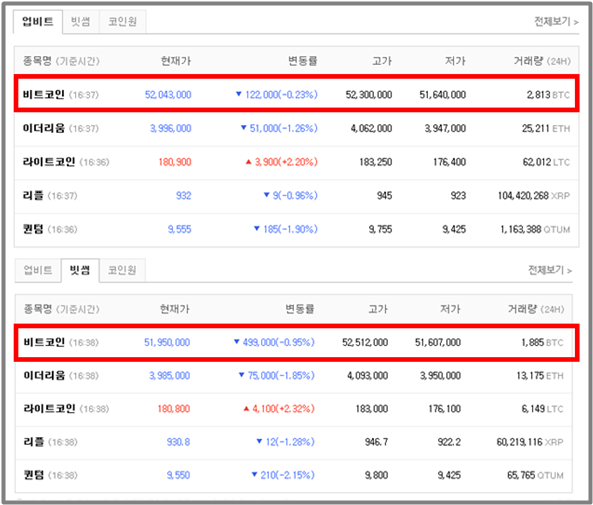Screen dimensions: 593x505
Task: Open 비트코인 row in 빗썸 table
Action: (296, 342)
